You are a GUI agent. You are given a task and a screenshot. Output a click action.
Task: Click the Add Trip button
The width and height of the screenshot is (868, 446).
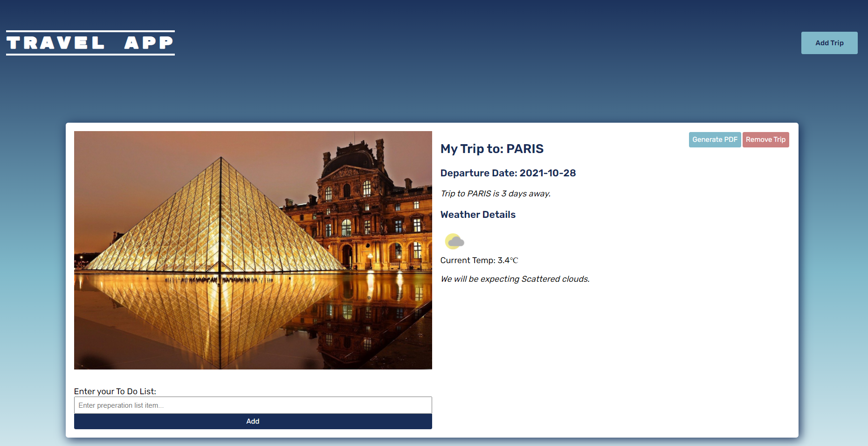pyautogui.click(x=829, y=43)
